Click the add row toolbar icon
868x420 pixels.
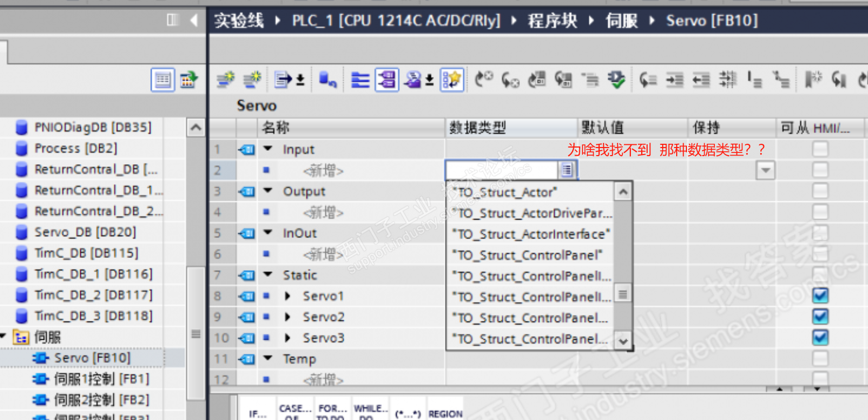pos(252,80)
